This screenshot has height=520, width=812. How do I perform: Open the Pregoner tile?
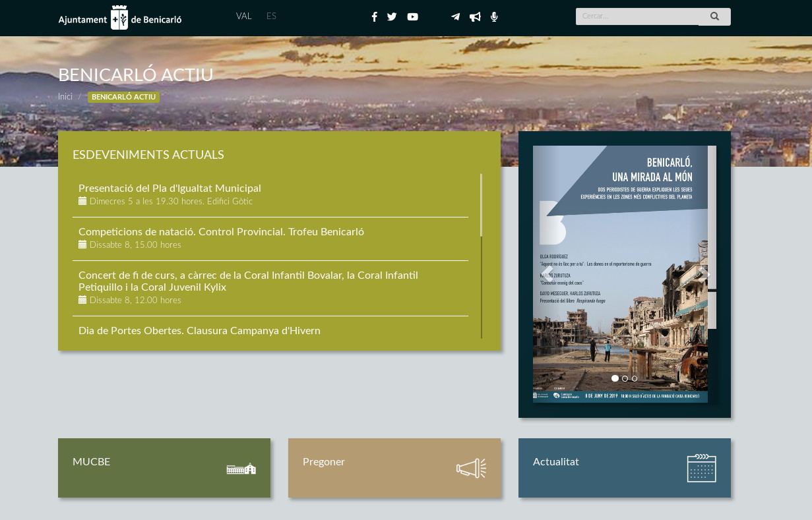(x=394, y=468)
